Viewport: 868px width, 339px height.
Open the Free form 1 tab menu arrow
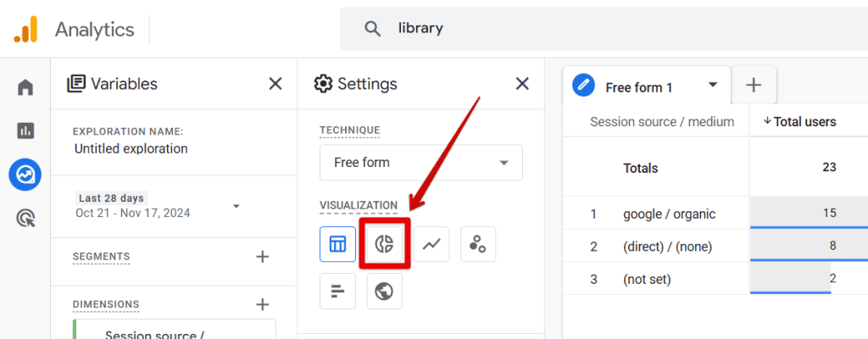point(713,86)
